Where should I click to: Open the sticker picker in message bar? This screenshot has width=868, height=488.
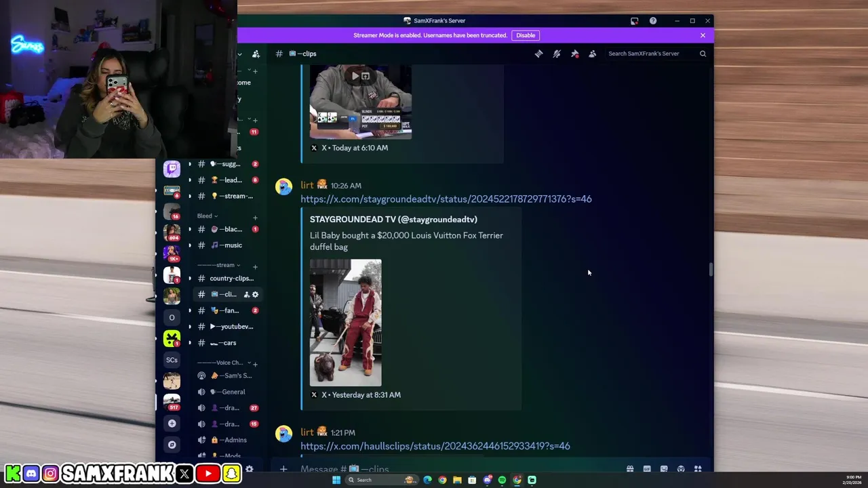click(x=664, y=468)
